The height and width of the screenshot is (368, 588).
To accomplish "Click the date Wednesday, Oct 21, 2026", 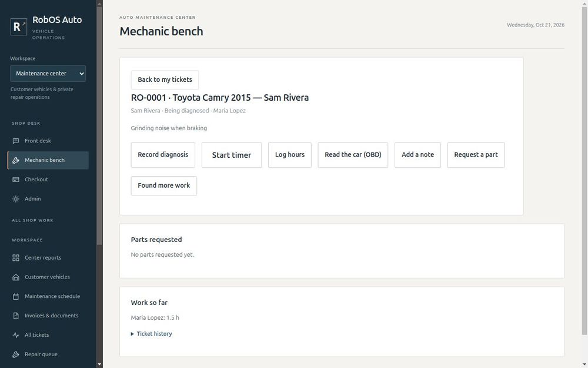I will (x=536, y=25).
